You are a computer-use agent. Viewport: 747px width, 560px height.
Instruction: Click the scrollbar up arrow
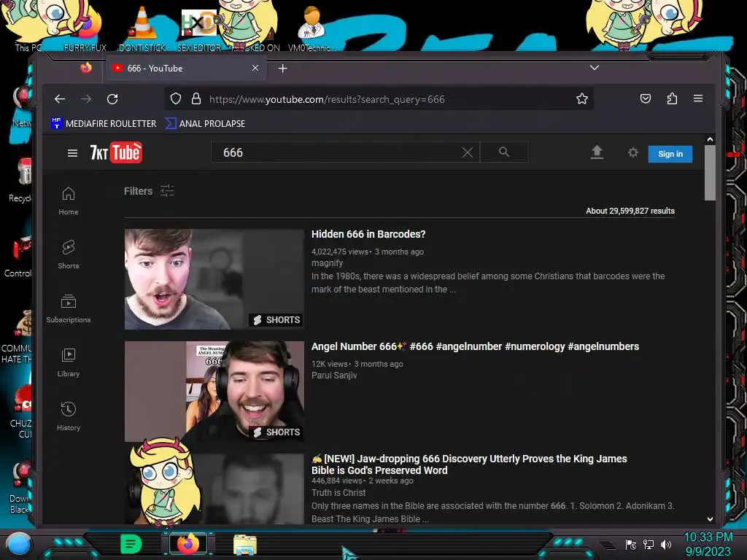(710, 139)
